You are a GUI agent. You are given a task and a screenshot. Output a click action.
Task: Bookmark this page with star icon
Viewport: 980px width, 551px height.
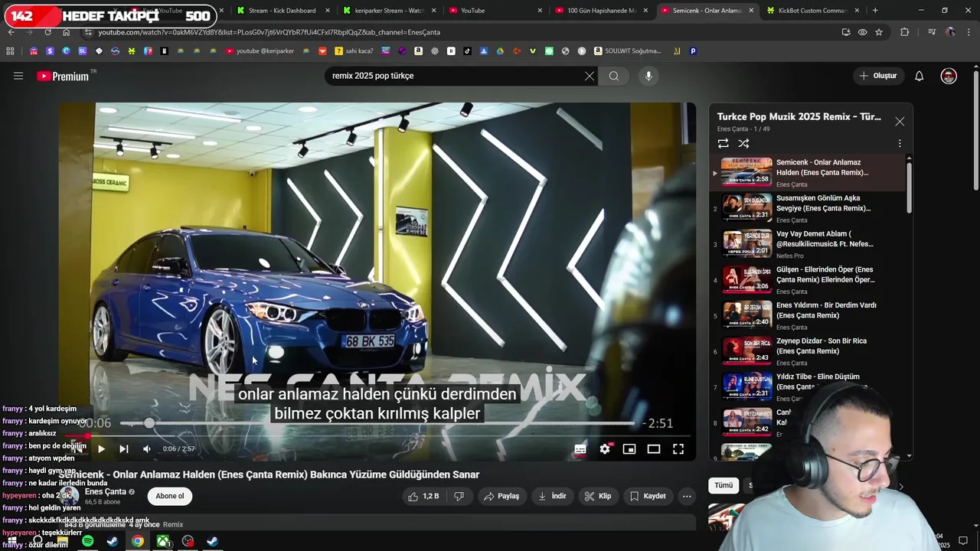coord(879,32)
